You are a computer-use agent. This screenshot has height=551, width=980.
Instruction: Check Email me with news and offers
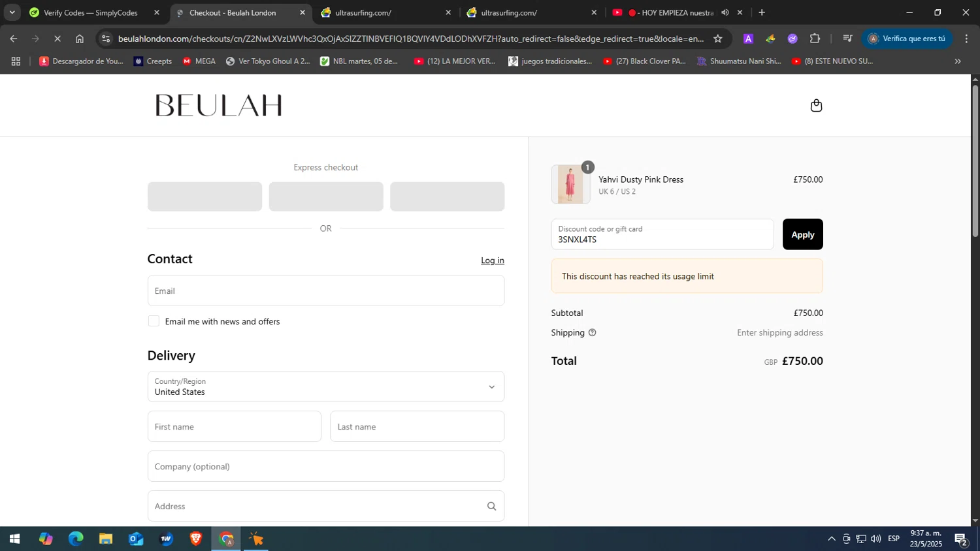[154, 321]
